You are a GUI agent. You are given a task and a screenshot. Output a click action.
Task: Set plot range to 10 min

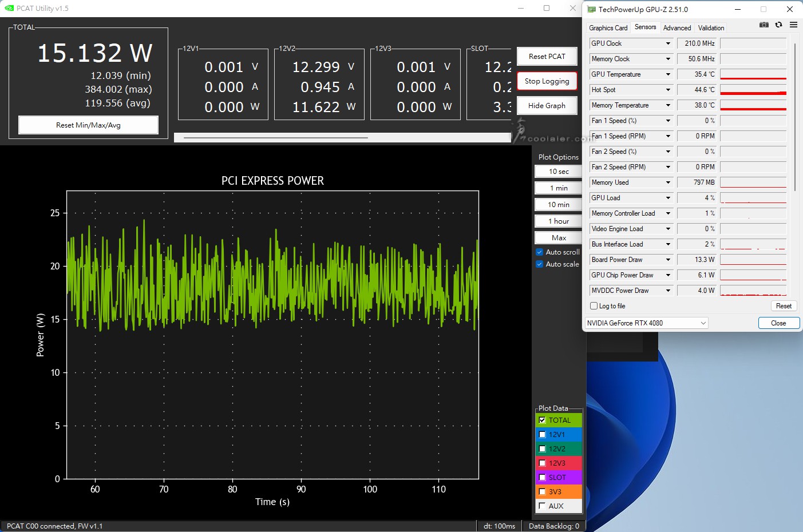coord(559,204)
